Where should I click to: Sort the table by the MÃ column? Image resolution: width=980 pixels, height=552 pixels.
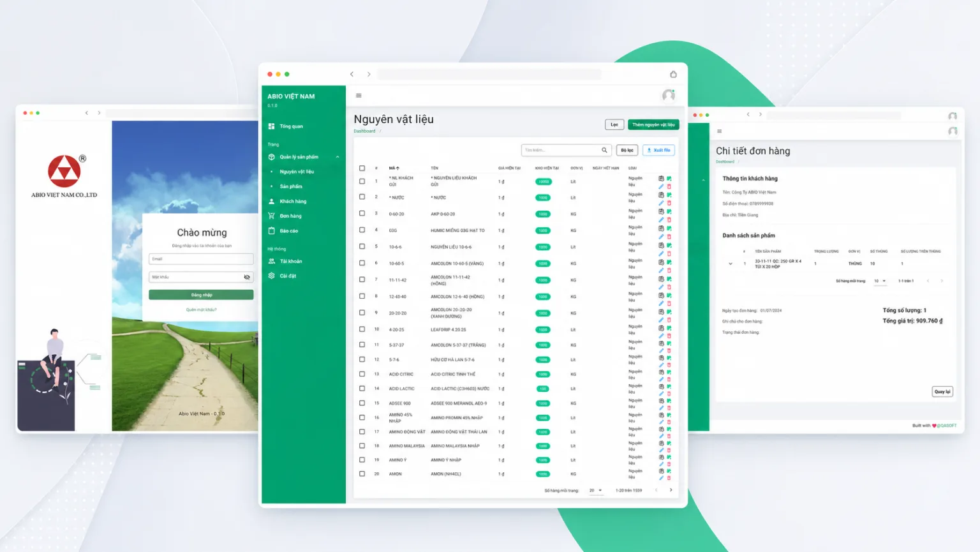pyautogui.click(x=394, y=168)
